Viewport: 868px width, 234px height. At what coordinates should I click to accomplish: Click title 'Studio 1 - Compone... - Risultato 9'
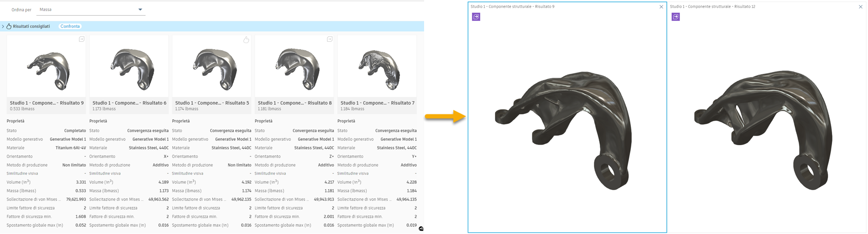coord(47,103)
